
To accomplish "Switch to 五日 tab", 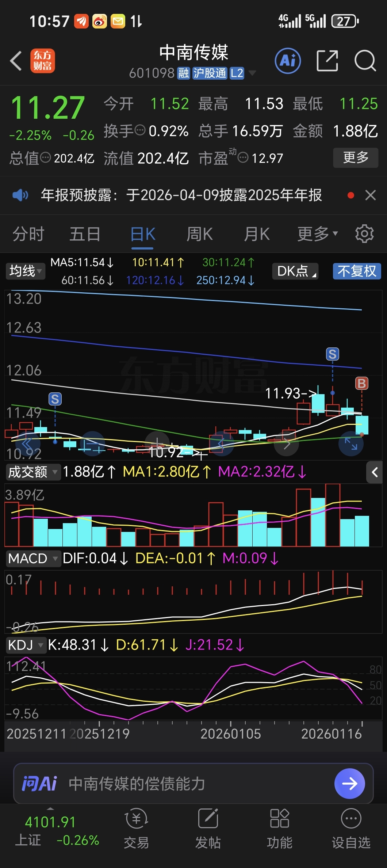I will click(x=85, y=234).
